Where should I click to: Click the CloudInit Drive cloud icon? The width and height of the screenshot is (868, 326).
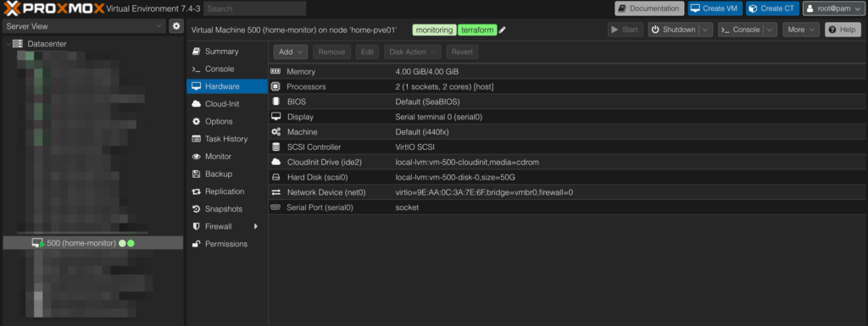[x=275, y=162]
